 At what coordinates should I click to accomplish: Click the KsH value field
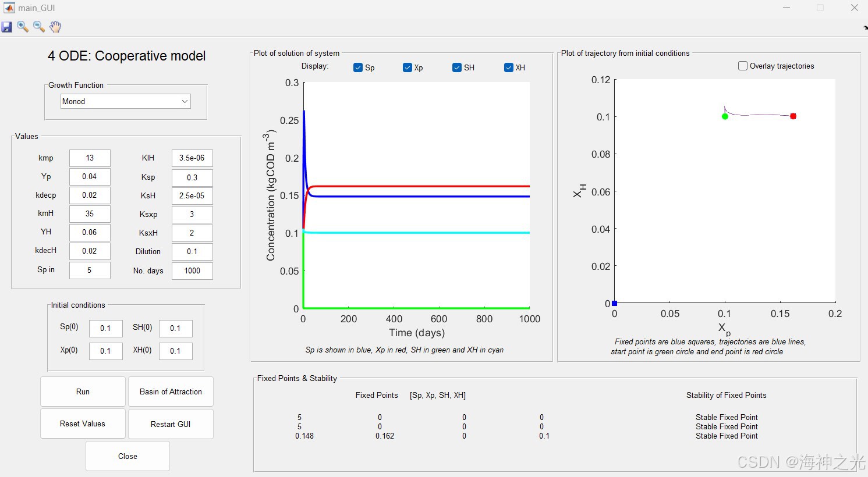click(x=192, y=195)
